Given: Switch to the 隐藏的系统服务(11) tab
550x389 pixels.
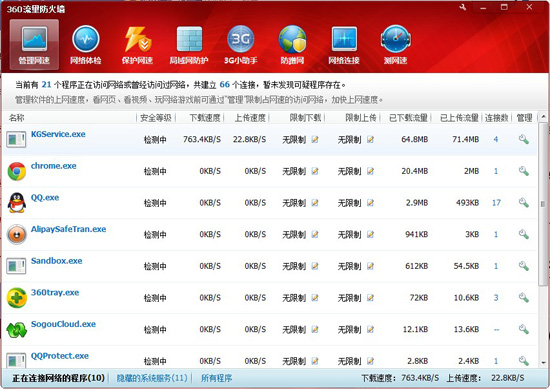Looking at the screenshot, I should (152, 378).
